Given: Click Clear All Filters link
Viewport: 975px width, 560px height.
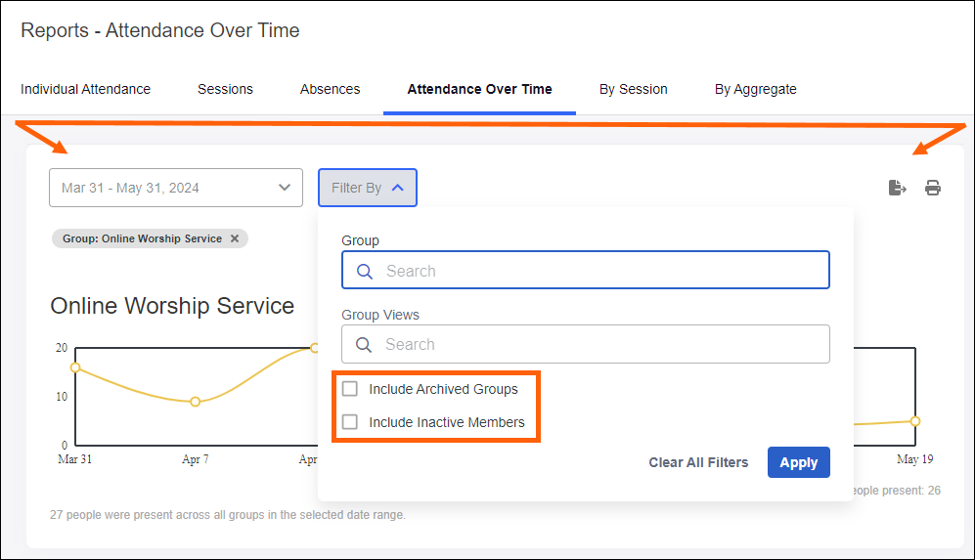Looking at the screenshot, I should coord(698,462).
